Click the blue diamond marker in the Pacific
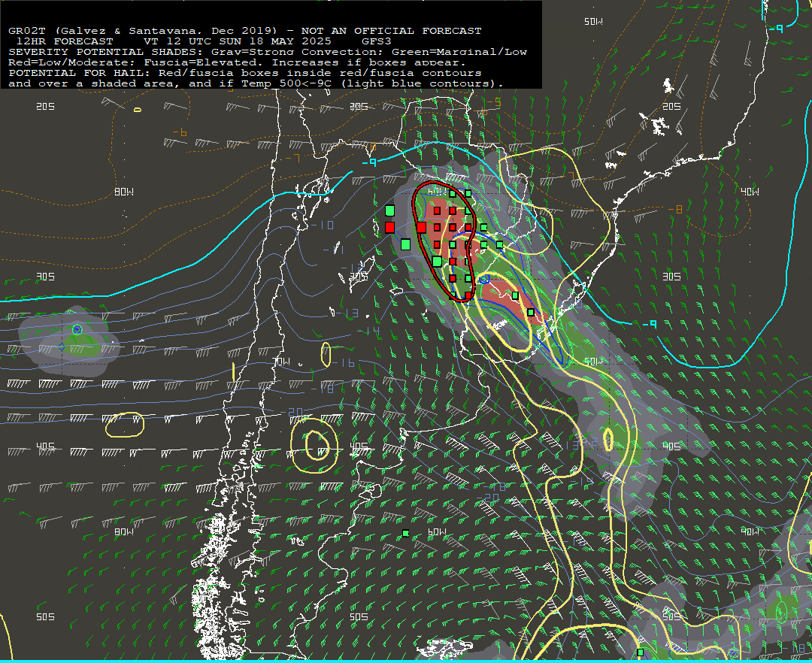Screen dimensions: 812x663 click(62, 347)
